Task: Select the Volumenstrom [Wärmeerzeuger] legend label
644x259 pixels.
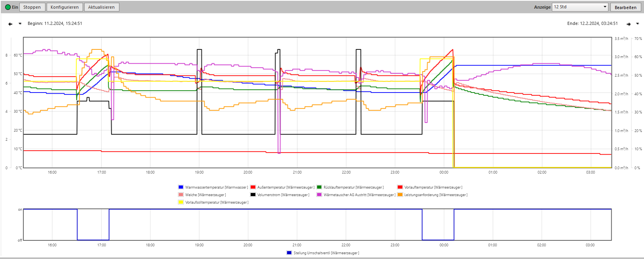Action: click(283, 195)
